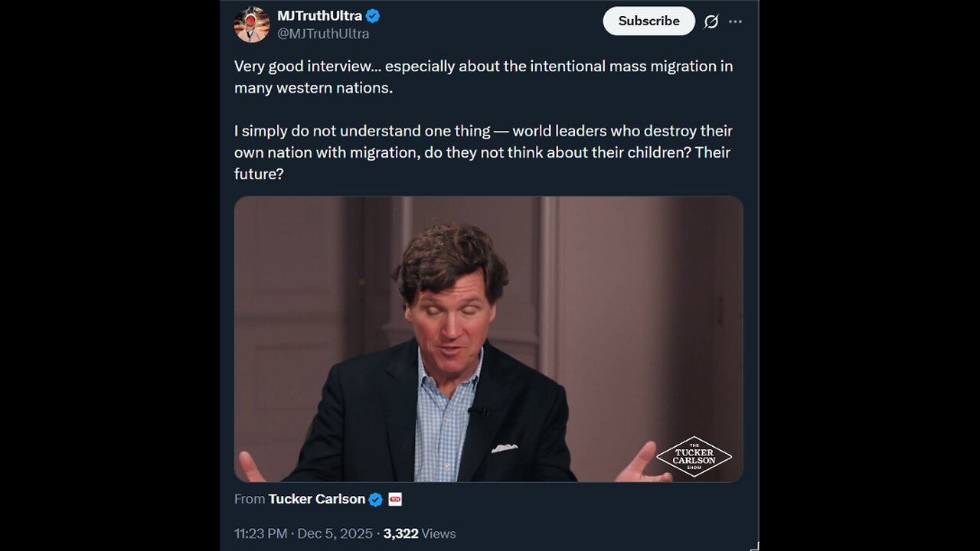Click The Tucker Carlson Show diamond logo
This screenshot has width=980, height=551.
pos(694,457)
